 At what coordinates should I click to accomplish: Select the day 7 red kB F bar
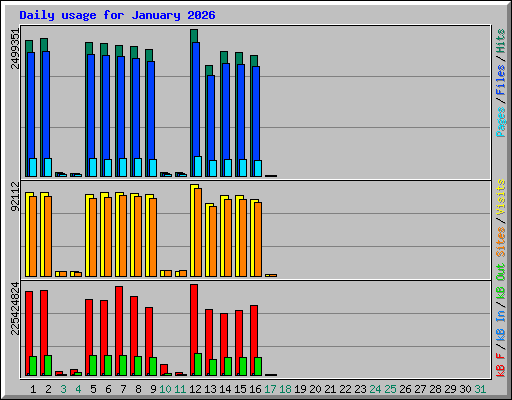119,331
